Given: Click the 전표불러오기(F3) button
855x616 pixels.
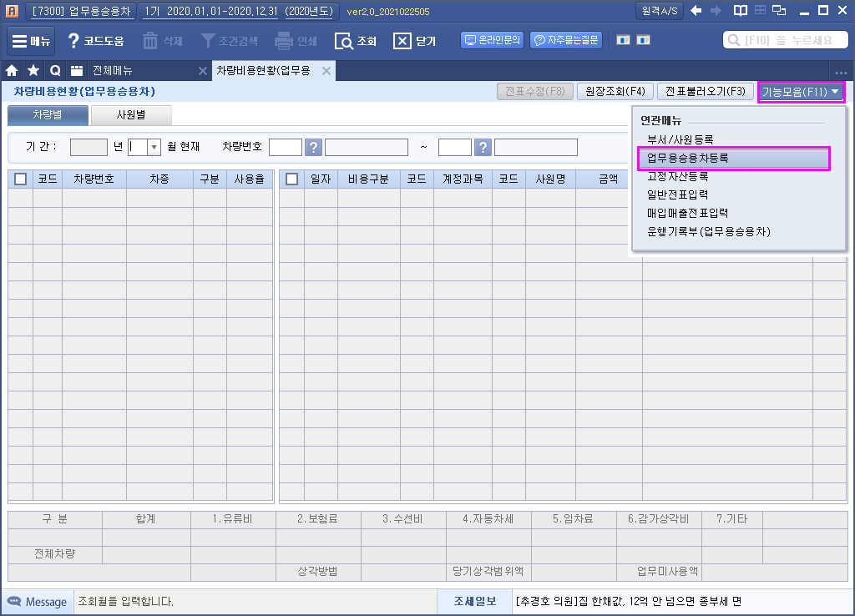Looking at the screenshot, I should (x=705, y=92).
